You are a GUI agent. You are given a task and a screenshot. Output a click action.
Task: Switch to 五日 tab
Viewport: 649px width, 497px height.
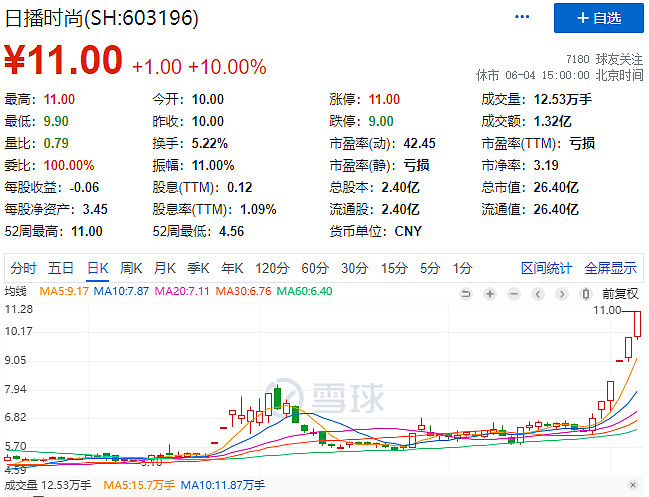click(x=61, y=268)
